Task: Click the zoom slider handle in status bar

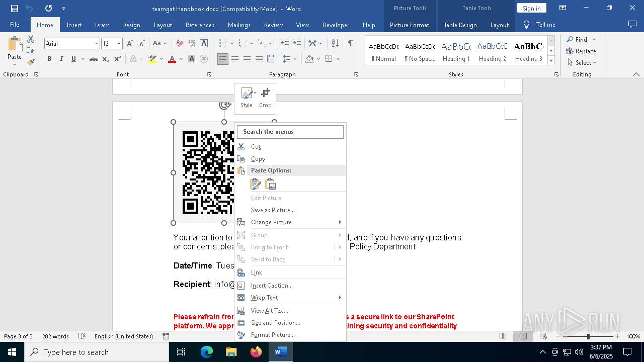Action: click(588, 336)
